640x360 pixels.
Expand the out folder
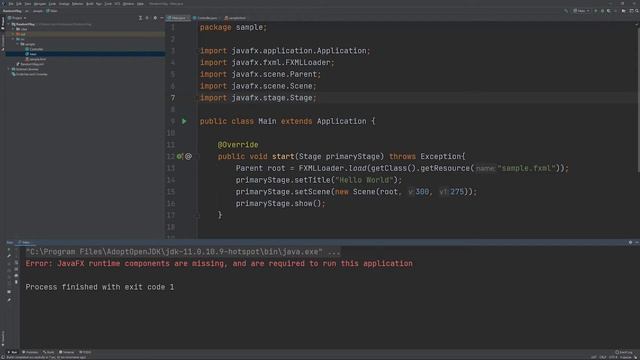(13, 34)
